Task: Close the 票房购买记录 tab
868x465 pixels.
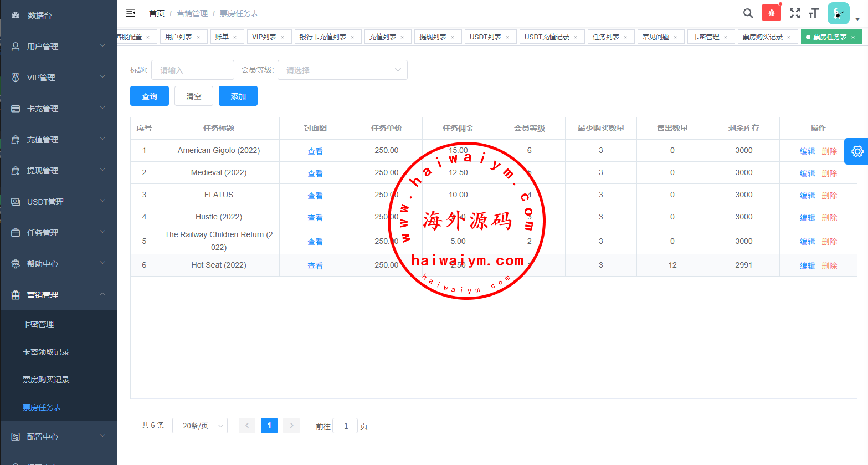Action: point(789,37)
